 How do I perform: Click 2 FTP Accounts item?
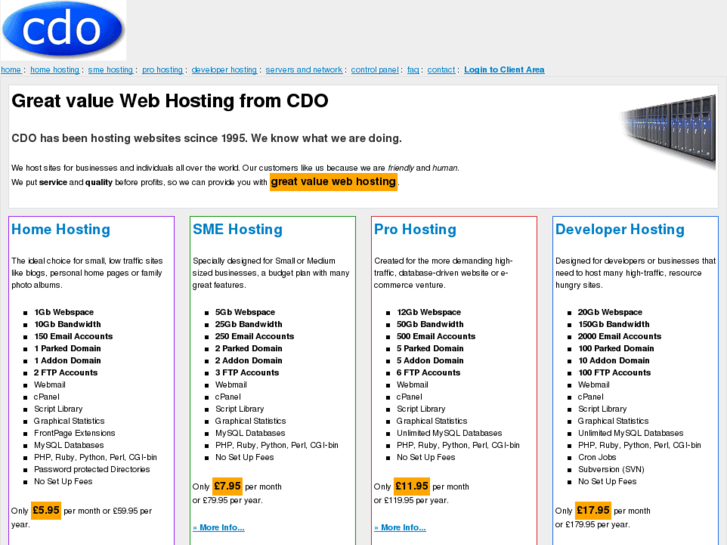pyautogui.click(x=65, y=372)
